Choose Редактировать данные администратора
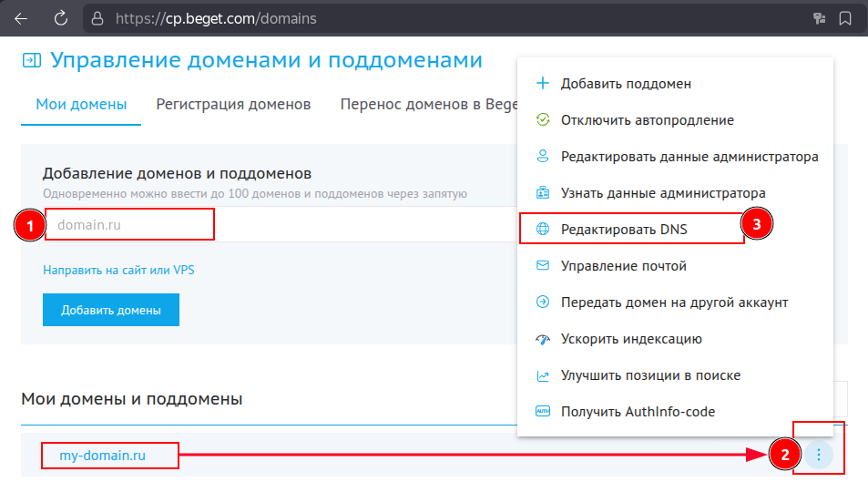 tap(675, 157)
